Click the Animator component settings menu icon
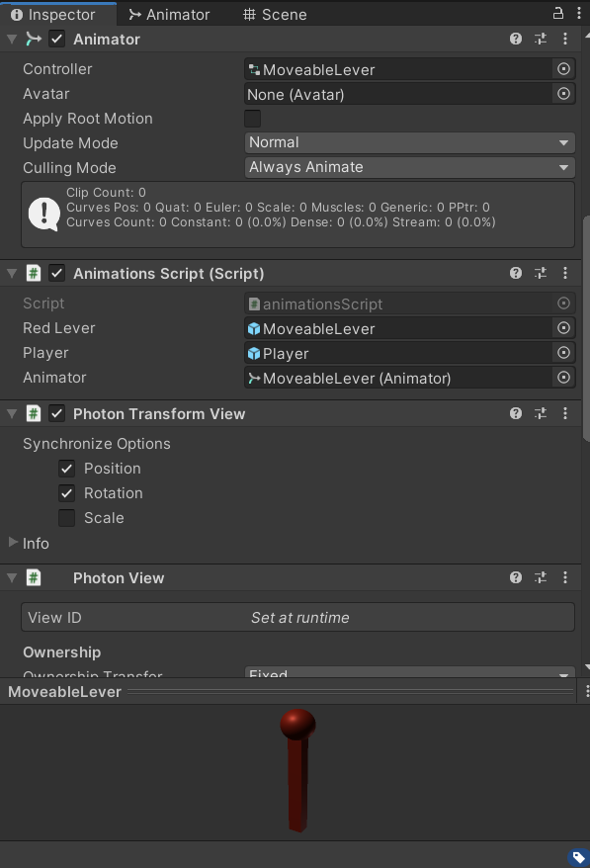The height and width of the screenshot is (868, 590). pyautogui.click(x=565, y=39)
